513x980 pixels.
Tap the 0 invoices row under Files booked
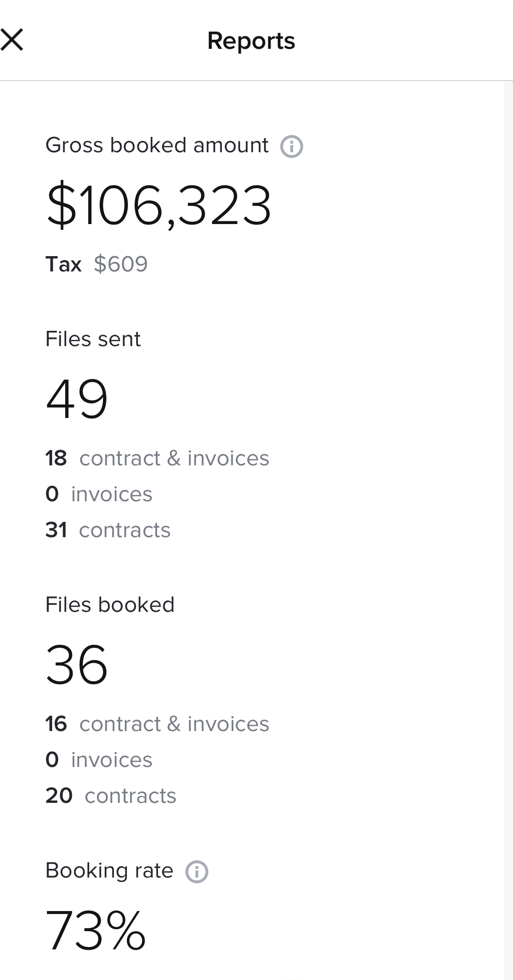click(99, 760)
